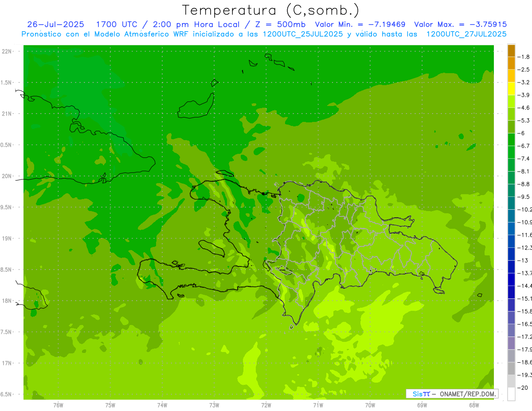
Task: Click '2:00 pm Hora Local' text
Action: [196, 24]
